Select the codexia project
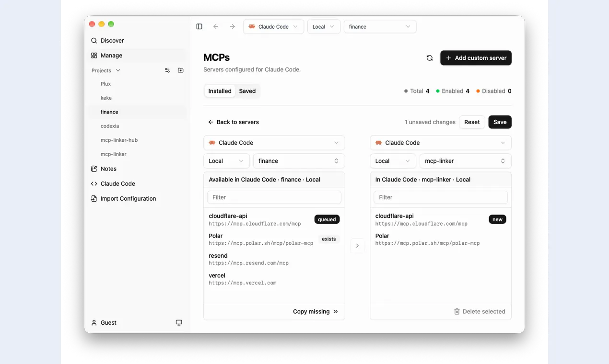 [110, 126]
